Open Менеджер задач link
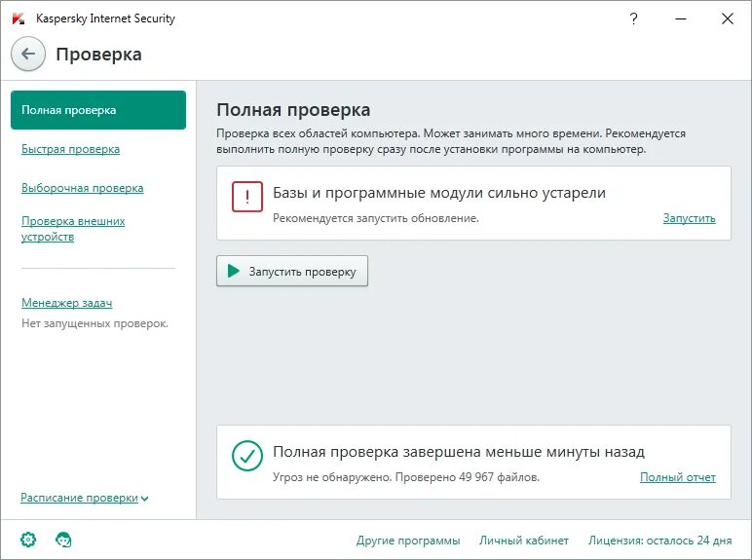The image size is (752, 560). pyautogui.click(x=66, y=303)
